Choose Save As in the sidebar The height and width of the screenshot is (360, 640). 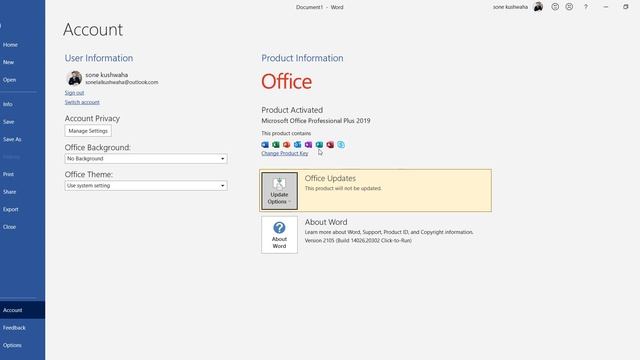pos(22,139)
